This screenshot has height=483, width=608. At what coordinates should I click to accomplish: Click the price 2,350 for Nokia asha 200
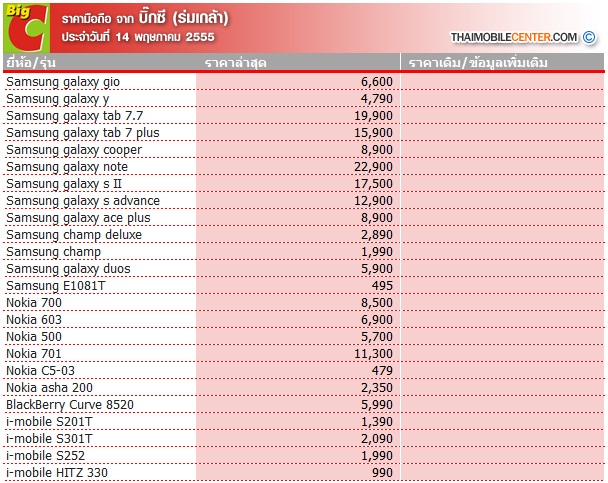tap(377, 388)
